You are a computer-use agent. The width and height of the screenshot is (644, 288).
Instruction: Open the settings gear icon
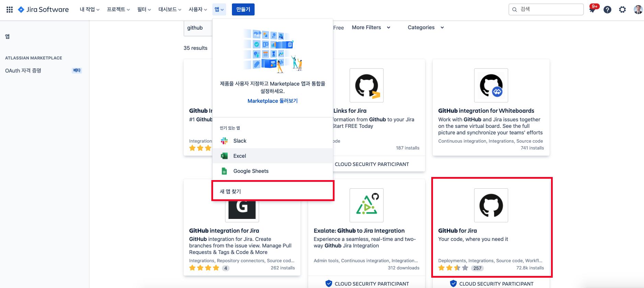(x=622, y=10)
